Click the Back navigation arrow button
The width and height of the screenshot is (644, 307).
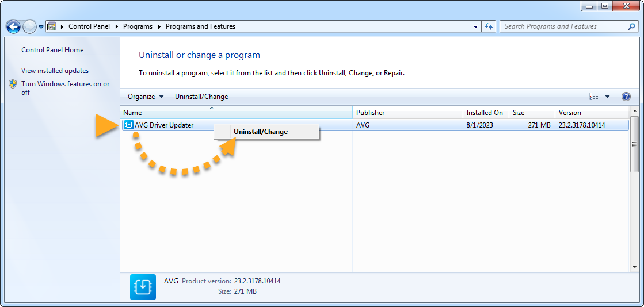tap(13, 26)
